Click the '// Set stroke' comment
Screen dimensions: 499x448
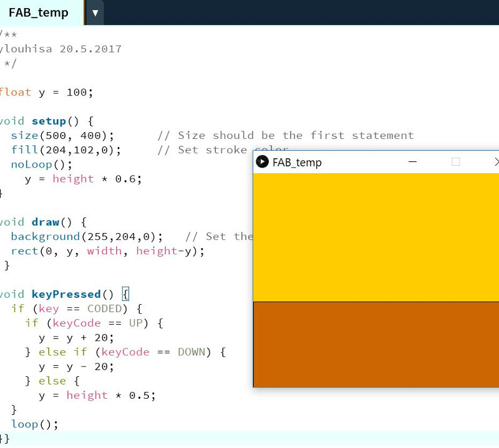point(202,150)
